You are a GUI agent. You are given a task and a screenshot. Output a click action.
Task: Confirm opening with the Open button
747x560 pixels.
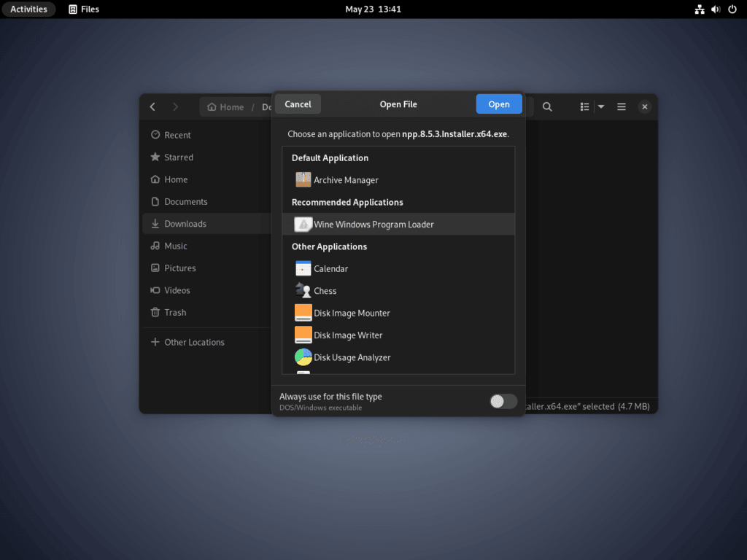pyautogui.click(x=499, y=104)
